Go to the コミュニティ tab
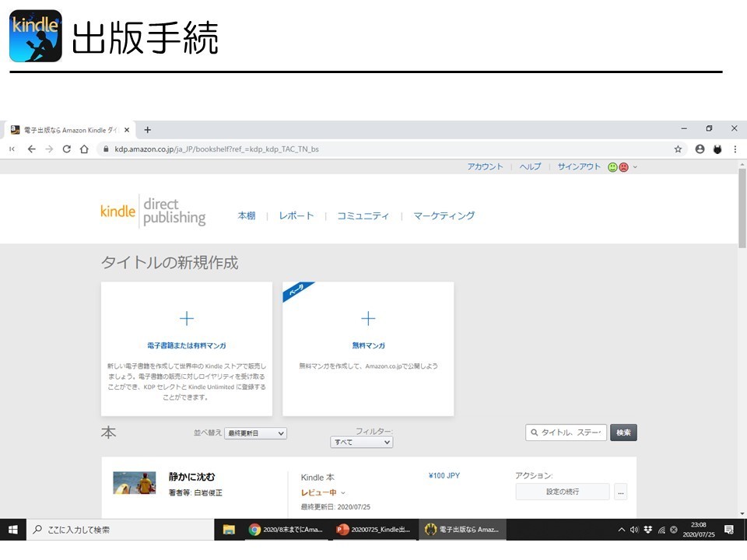 (363, 215)
